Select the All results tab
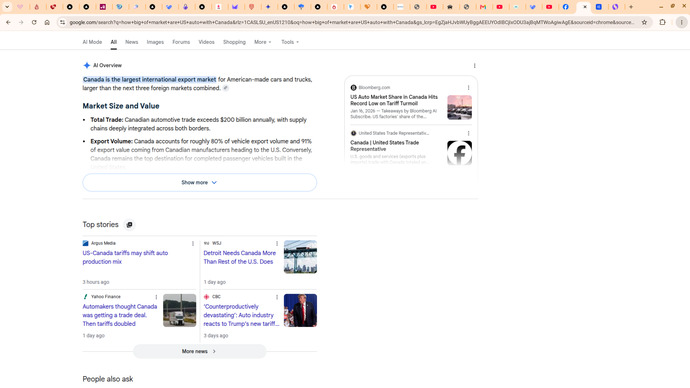Image resolution: width=690 pixels, height=388 pixels. 114,42
